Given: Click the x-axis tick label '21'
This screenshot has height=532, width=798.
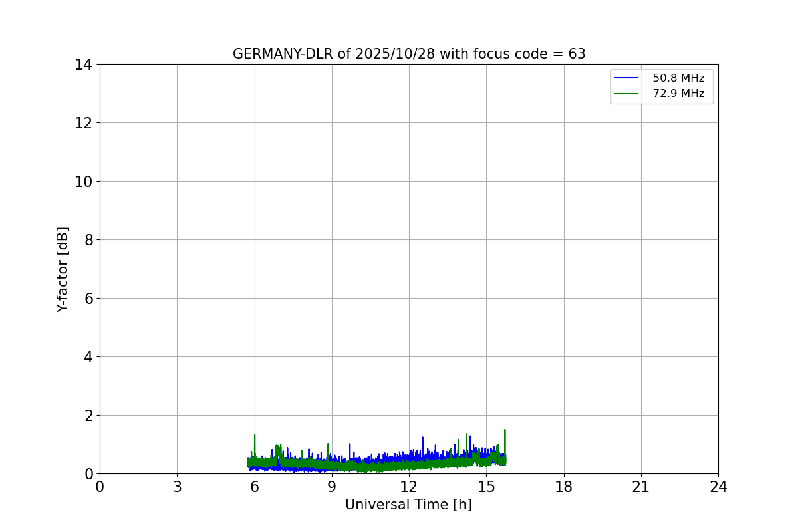Looking at the screenshot, I should [x=641, y=487].
